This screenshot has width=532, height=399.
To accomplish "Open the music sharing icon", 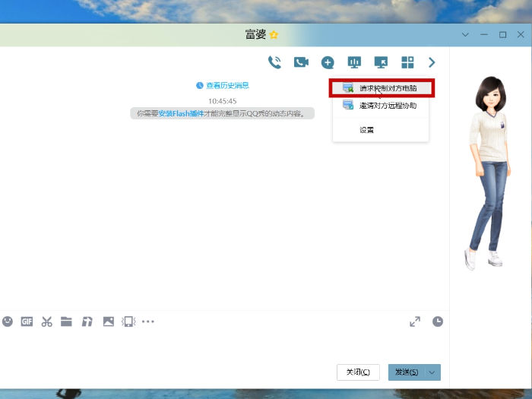I will [87, 321].
